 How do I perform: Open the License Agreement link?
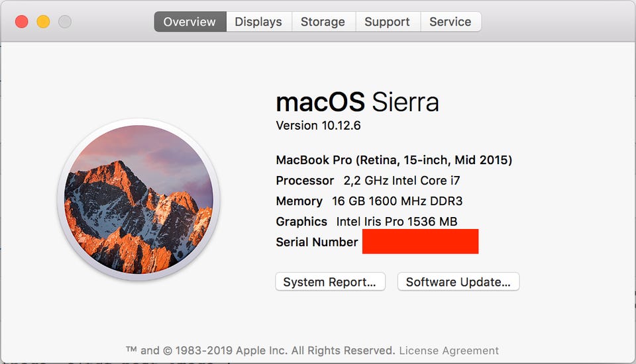pos(449,351)
